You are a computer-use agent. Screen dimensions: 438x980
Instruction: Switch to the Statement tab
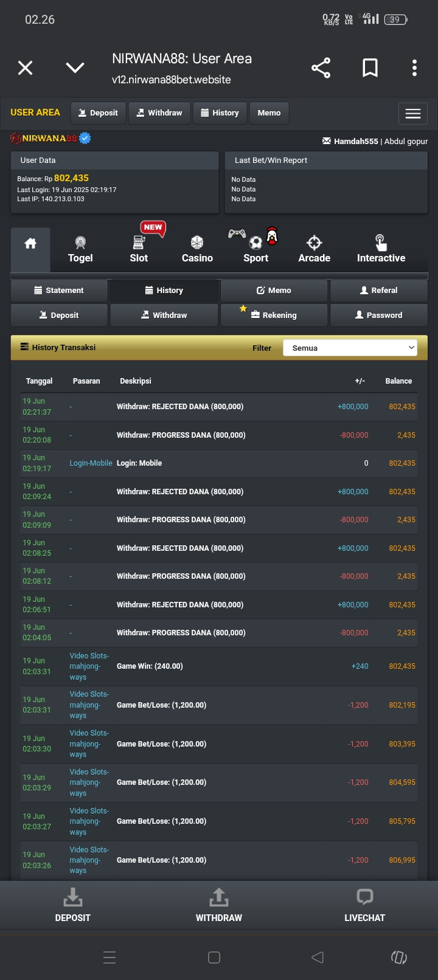click(x=59, y=291)
